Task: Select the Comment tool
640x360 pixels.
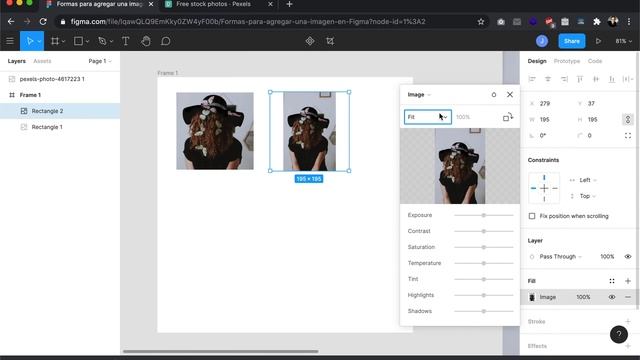Action: (x=165, y=41)
